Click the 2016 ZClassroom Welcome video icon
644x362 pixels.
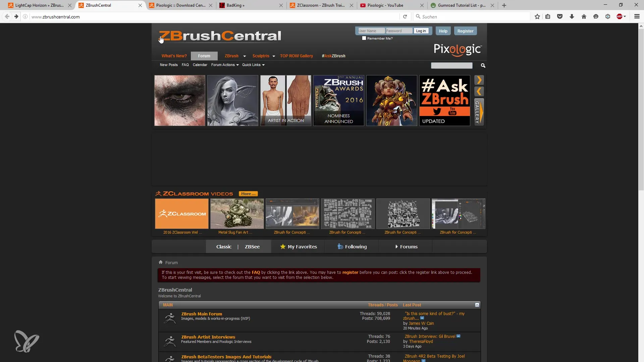coord(181,214)
